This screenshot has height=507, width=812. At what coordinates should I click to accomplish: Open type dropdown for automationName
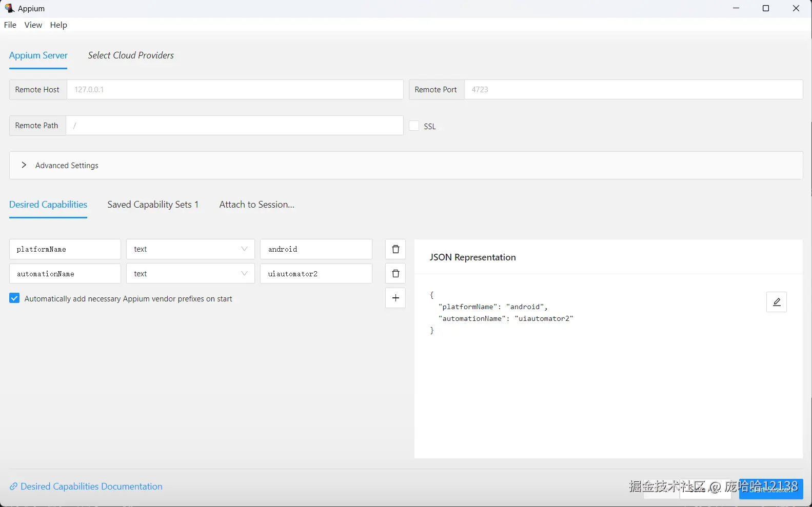[190, 274]
